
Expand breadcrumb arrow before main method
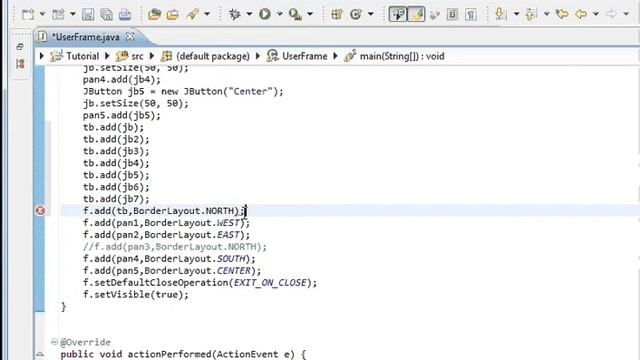tap(336, 56)
